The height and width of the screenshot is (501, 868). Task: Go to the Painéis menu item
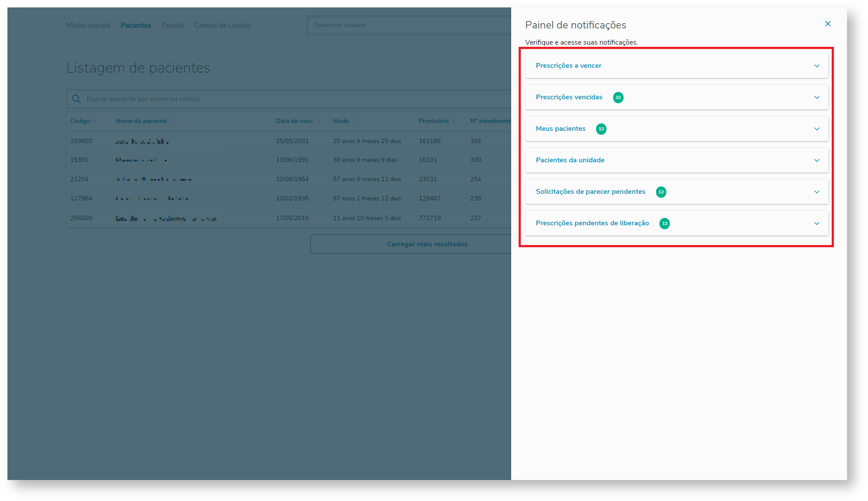point(172,25)
